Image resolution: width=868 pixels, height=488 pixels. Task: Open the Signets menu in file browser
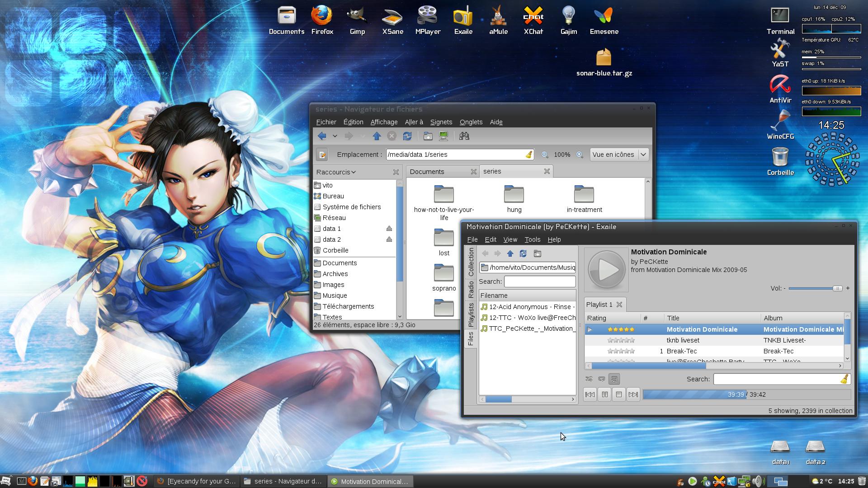[x=441, y=122]
